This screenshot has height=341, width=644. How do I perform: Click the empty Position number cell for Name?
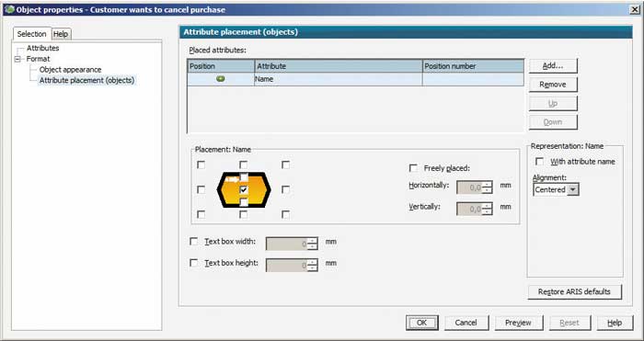coord(473,79)
